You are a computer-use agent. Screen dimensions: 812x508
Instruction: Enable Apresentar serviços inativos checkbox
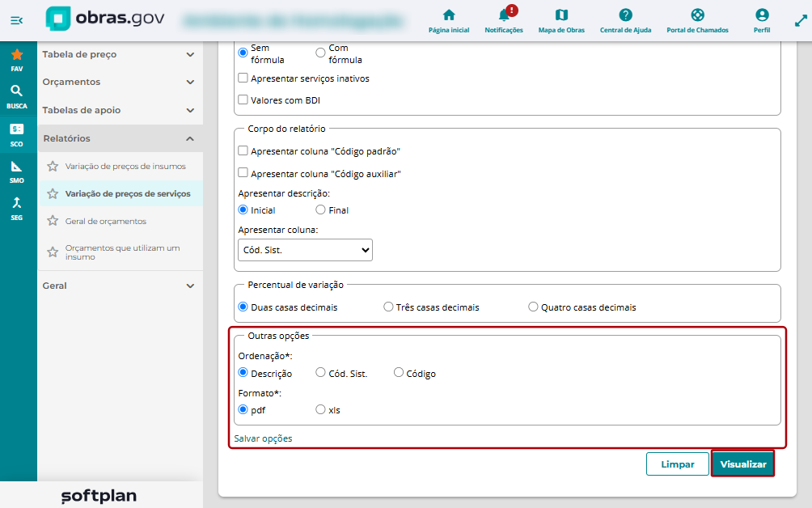click(243, 78)
